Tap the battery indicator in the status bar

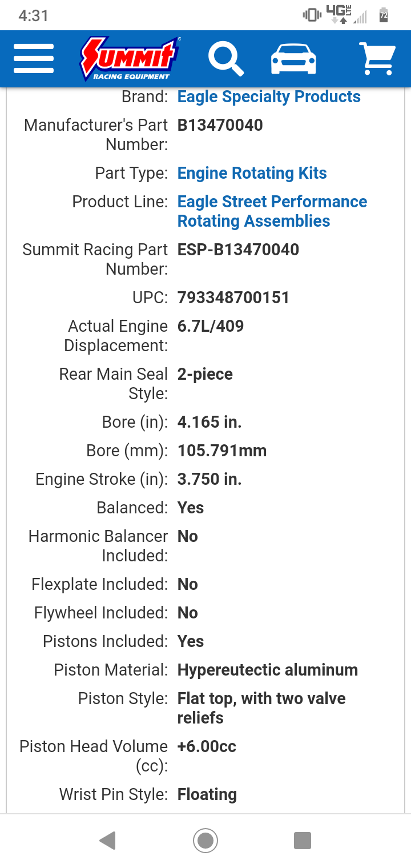tap(384, 15)
